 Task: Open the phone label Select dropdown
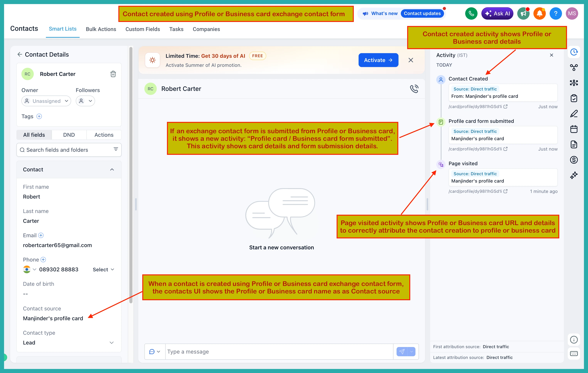[x=104, y=270]
